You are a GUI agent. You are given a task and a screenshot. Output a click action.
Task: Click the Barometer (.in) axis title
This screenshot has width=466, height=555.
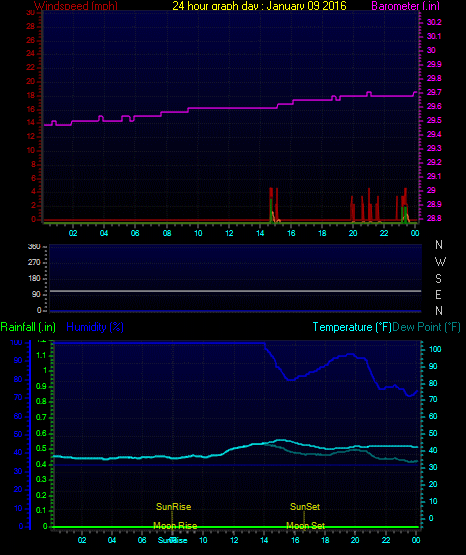coord(405,6)
